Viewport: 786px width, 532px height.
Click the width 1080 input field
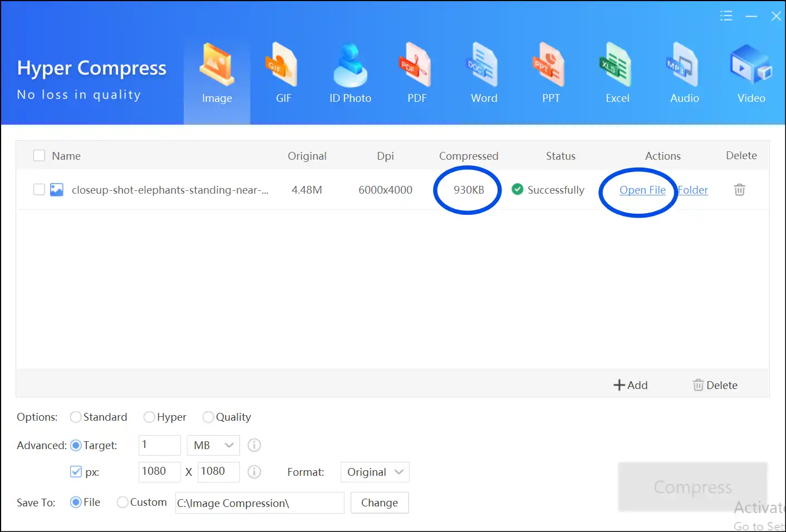pyautogui.click(x=160, y=472)
